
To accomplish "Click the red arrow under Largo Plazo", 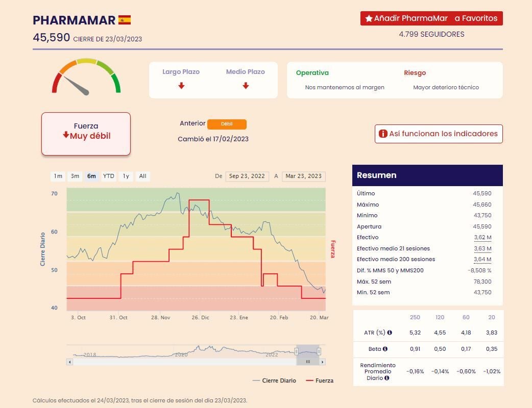I will tap(182, 86).
